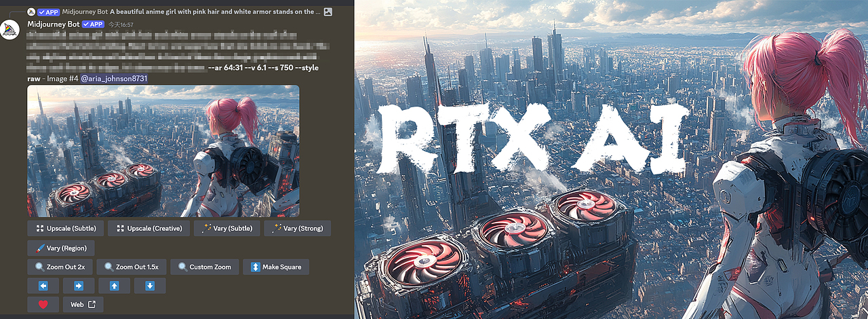Pan the image down with the down-arrow button
Image resolution: width=868 pixels, height=319 pixels.
coord(150,286)
